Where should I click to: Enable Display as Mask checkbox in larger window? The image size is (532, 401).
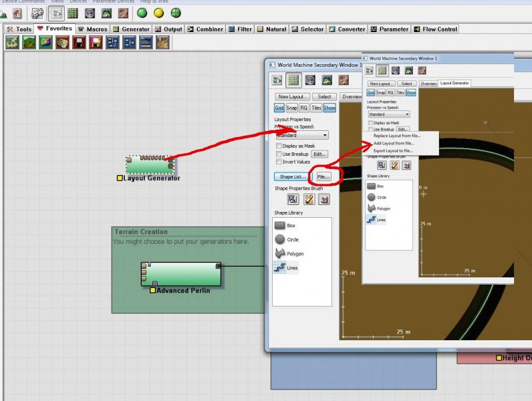pos(279,146)
